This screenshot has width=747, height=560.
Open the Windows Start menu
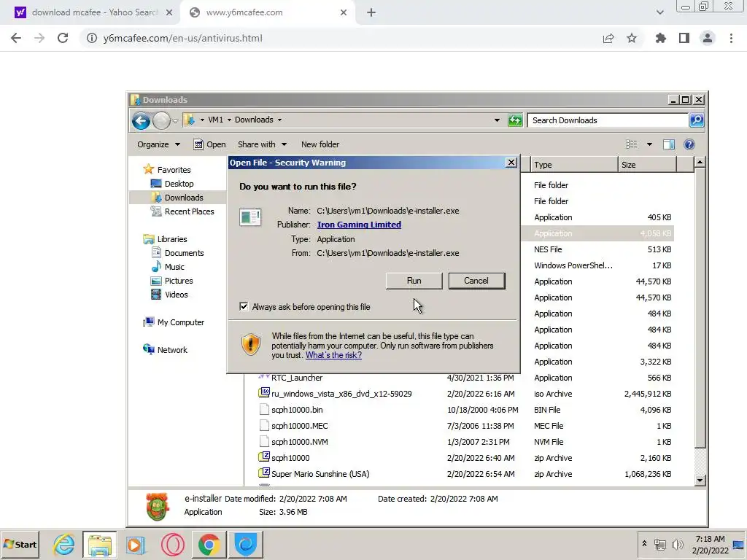[x=20, y=544]
